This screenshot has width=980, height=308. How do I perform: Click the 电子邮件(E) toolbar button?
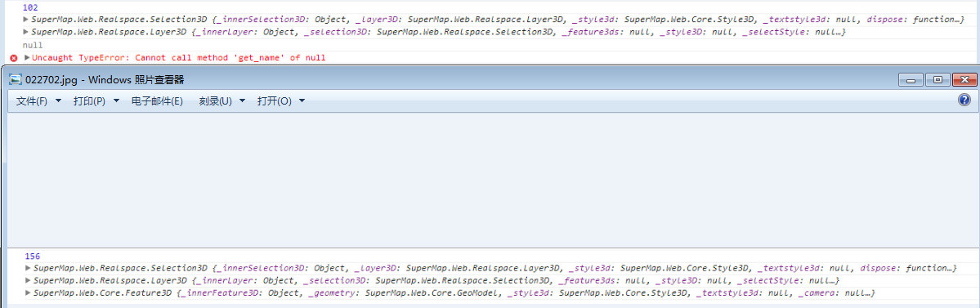point(157,101)
